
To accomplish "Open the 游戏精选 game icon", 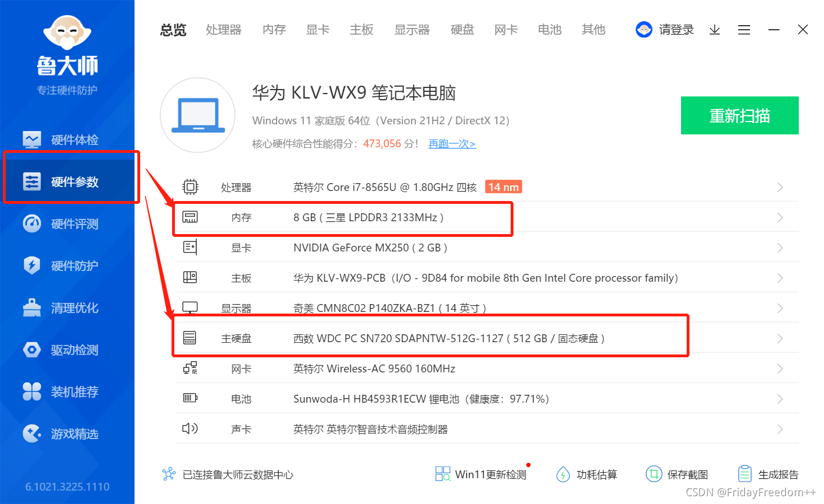I will (x=32, y=433).
